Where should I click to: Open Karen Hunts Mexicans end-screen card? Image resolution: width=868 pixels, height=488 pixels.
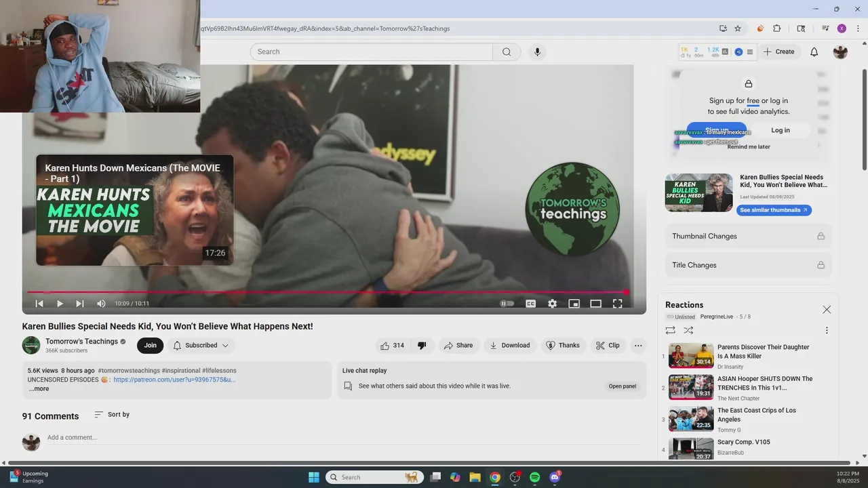click(135, 210)
